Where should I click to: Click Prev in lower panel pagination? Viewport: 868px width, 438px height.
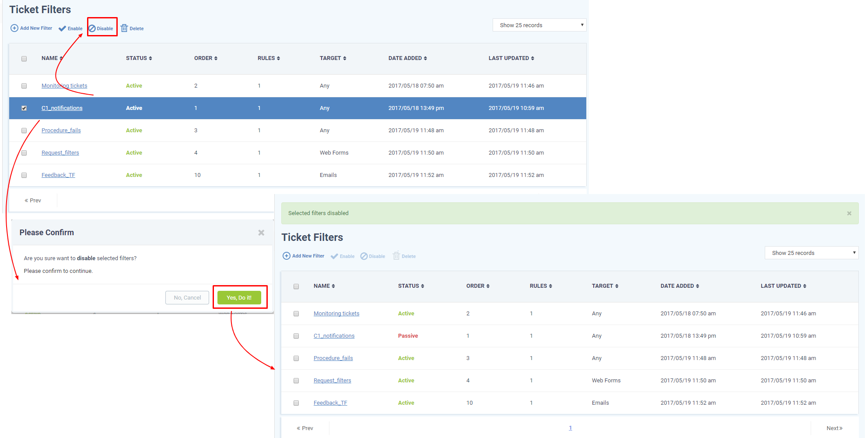tap(305, 428)
